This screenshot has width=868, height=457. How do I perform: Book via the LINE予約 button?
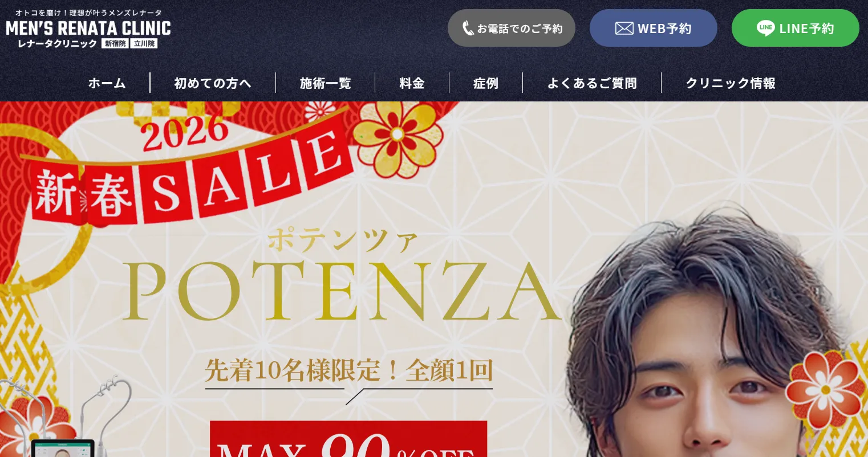coord(796,28)
